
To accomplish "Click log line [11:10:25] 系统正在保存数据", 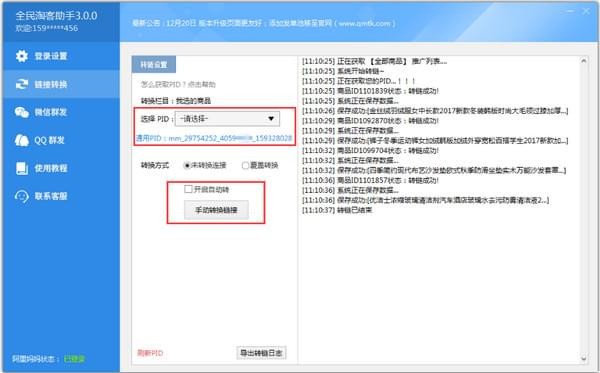I will 350,101.
